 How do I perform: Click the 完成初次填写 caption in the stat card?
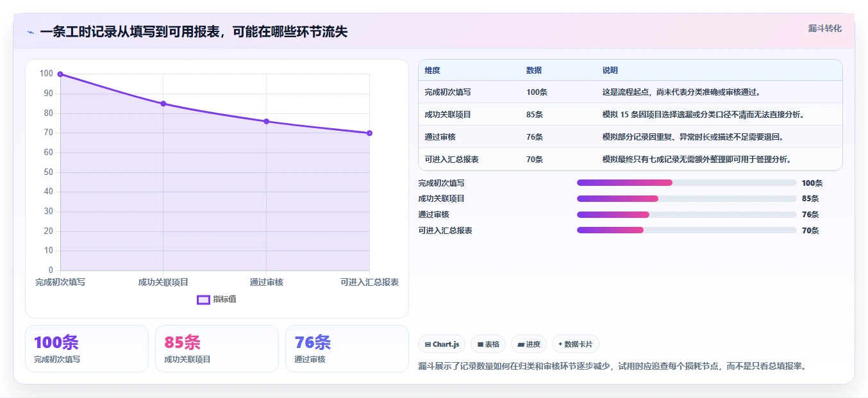pos(57,360)
